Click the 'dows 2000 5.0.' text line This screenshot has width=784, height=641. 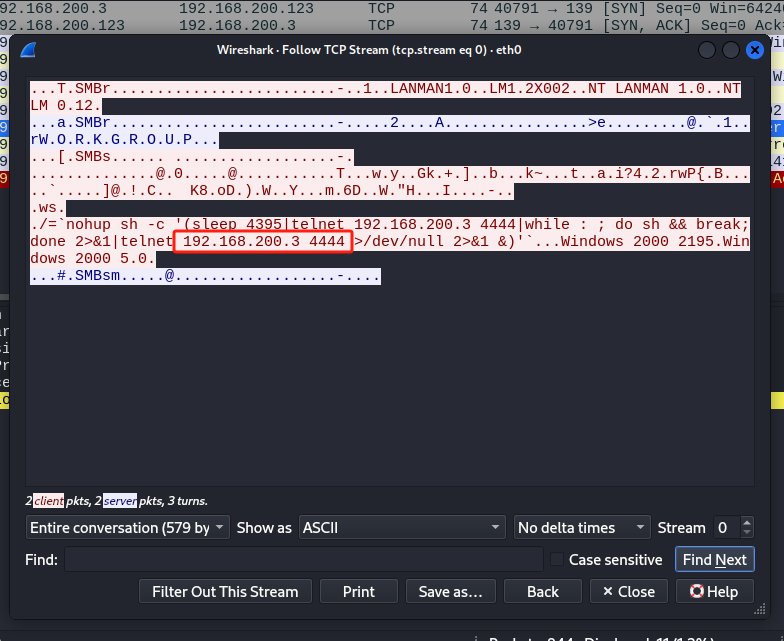point(93,258)
